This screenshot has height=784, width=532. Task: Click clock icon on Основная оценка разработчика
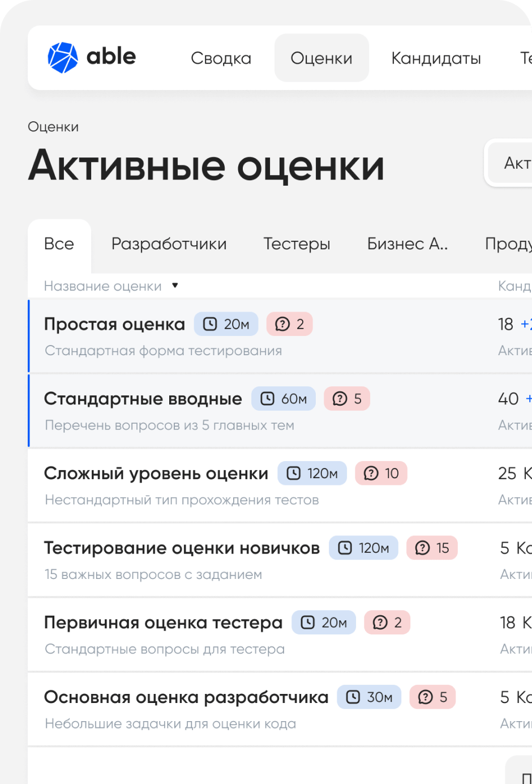(353, 697)
